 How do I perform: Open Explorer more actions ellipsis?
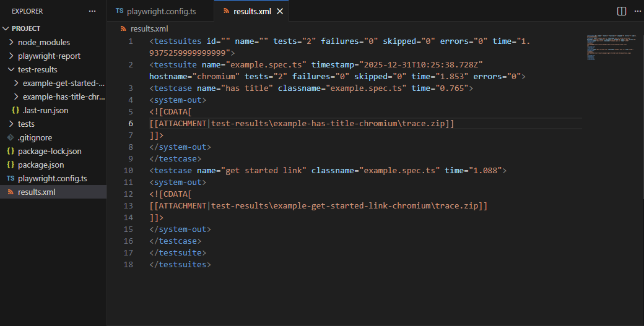(92, 11)
